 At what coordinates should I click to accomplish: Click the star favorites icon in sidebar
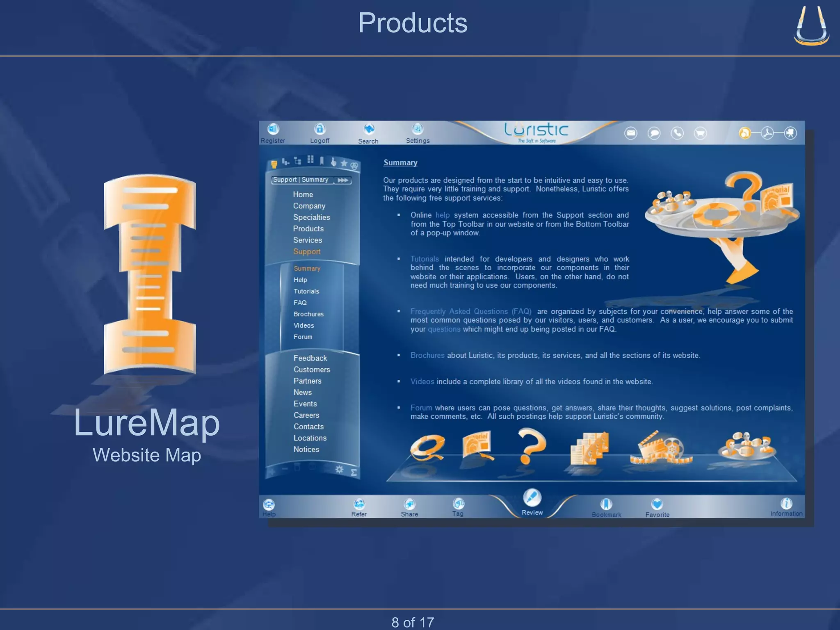(344, 164)
